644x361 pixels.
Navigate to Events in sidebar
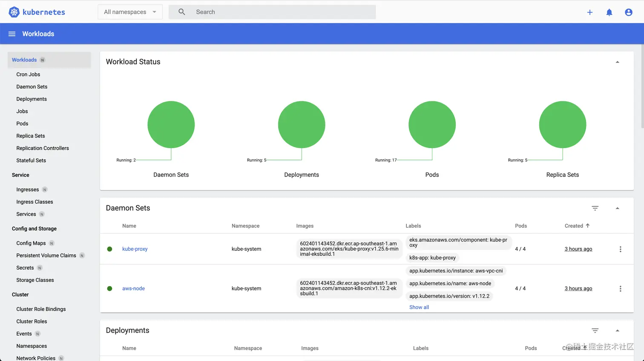pos(24,334)
